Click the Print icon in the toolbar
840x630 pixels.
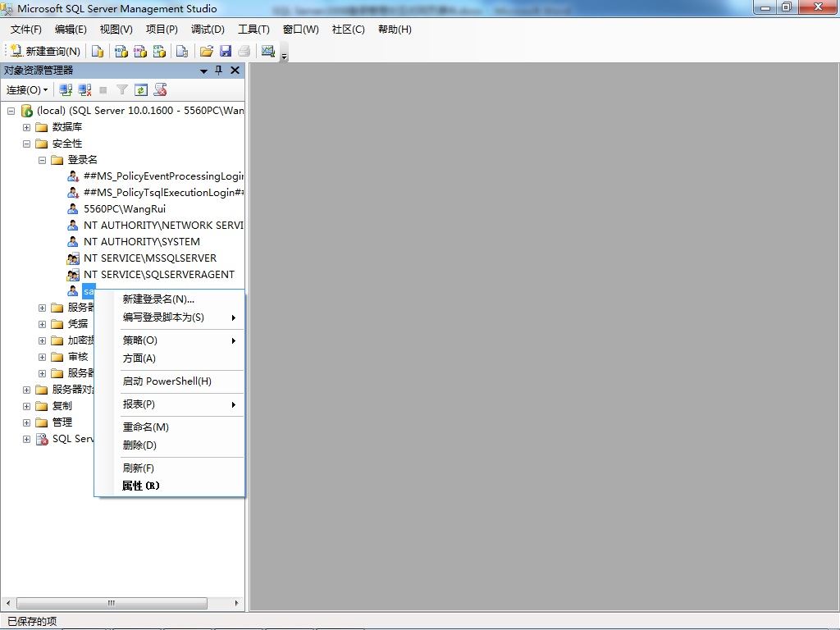244,51
